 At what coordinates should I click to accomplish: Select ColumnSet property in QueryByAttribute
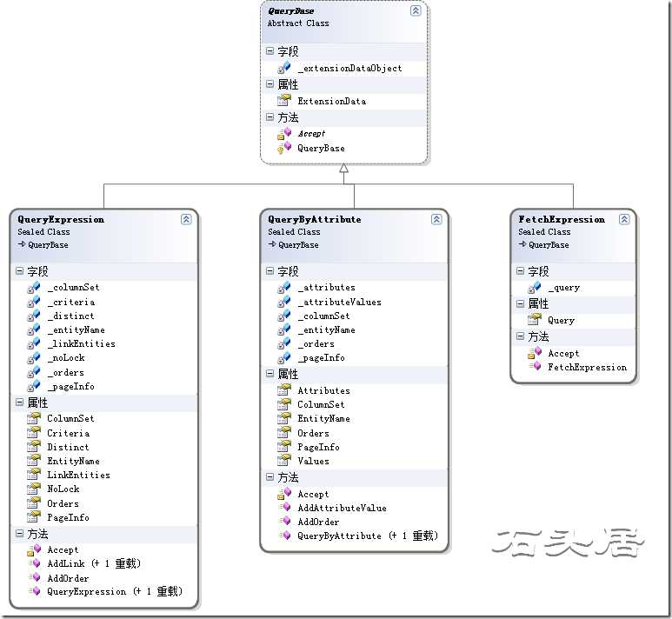click(x=321, y=404)
